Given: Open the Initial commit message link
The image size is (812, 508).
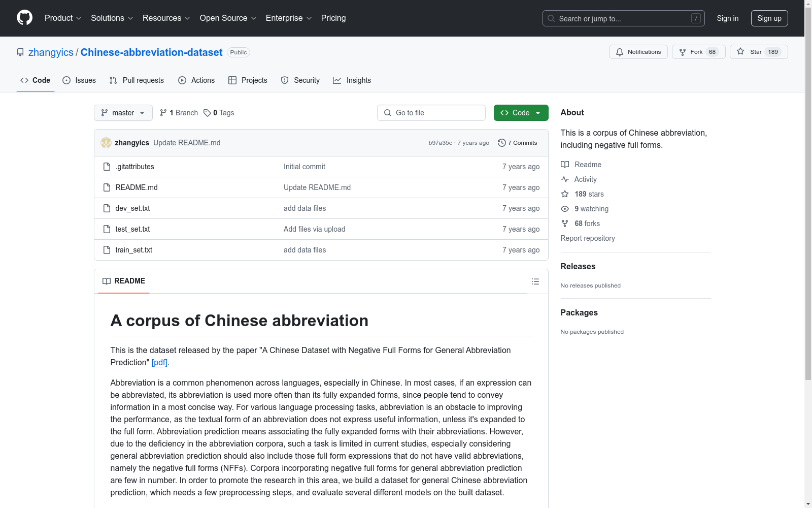Looking at the screenshot, I should point(304,167).
